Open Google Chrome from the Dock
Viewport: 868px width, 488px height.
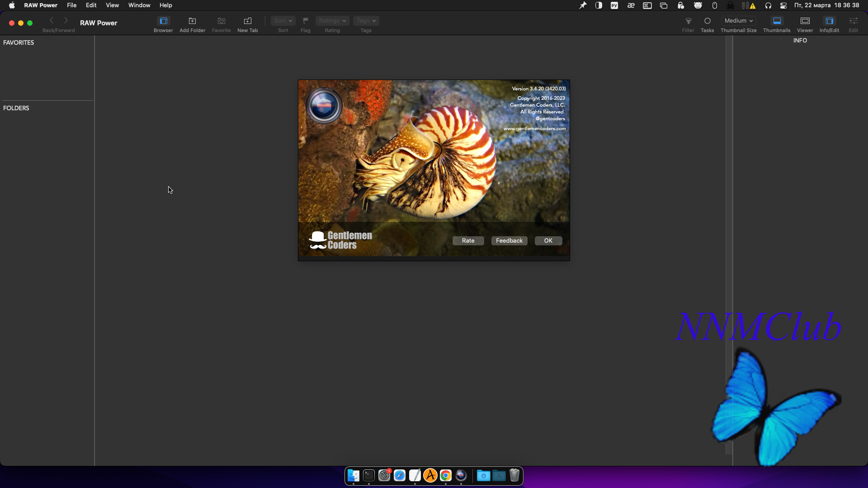[446, 475]
